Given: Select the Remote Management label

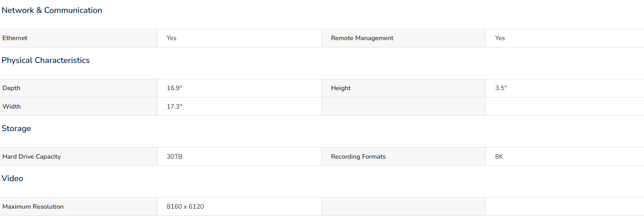Looking at the screenshot, I should click(x=362, y=38).
